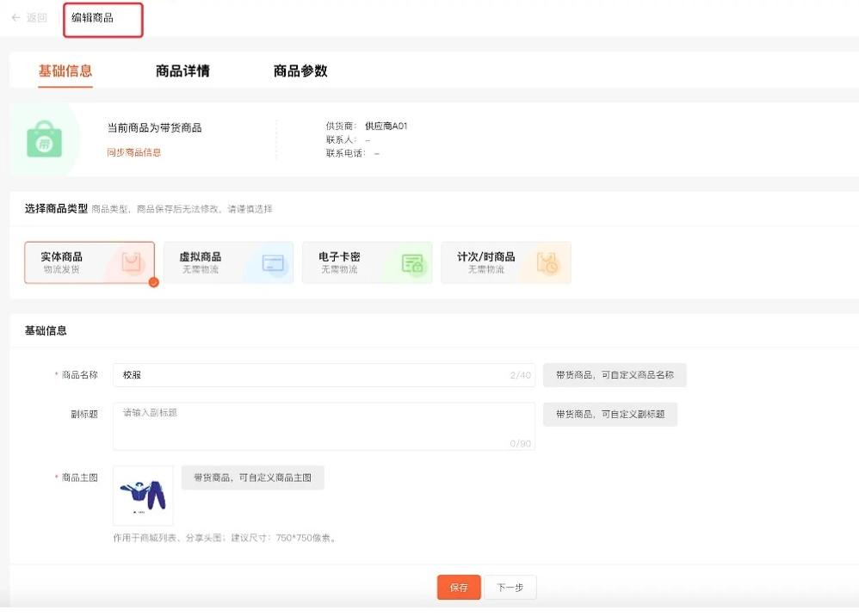The width and height of the screenshot is (859, 616).
Task: Select the 计次/时商品 product type card
Action: [506, 262]
